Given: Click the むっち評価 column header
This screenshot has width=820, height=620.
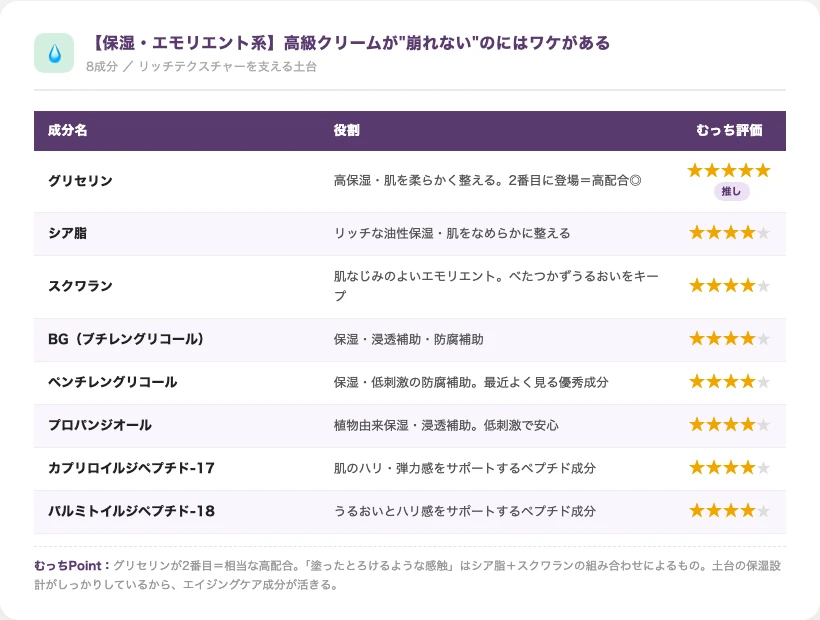Looking at the screenshot, I should [729, 130].
